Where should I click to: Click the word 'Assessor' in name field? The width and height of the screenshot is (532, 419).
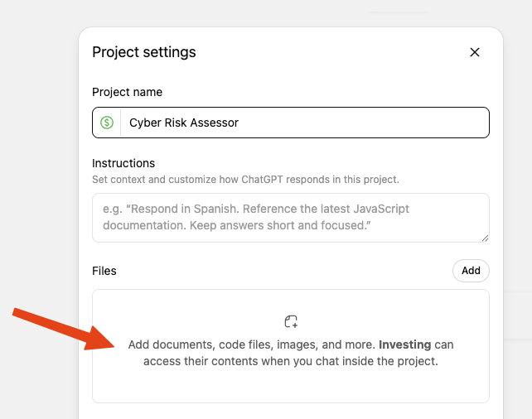coord(214,123)
